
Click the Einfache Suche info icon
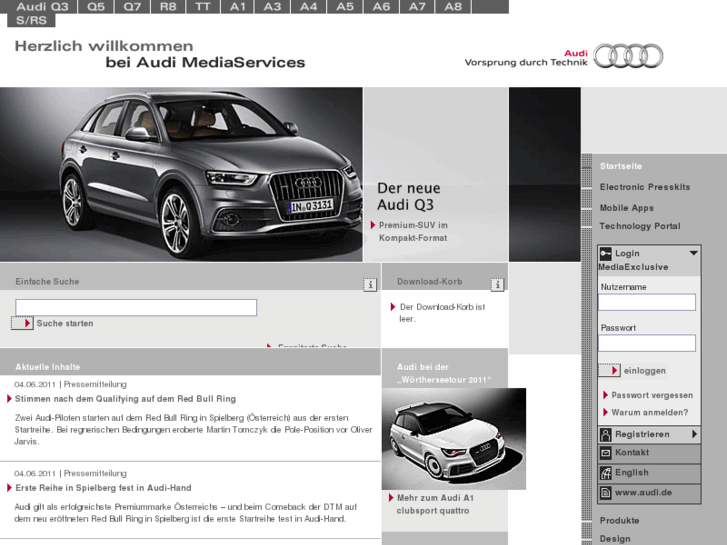tap(370, 284)
